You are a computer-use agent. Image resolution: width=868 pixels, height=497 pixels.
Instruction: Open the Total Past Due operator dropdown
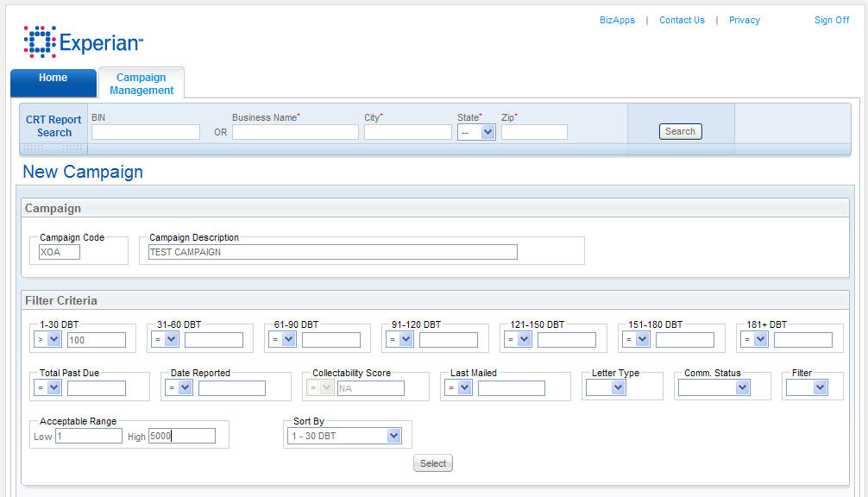[47, 388]
